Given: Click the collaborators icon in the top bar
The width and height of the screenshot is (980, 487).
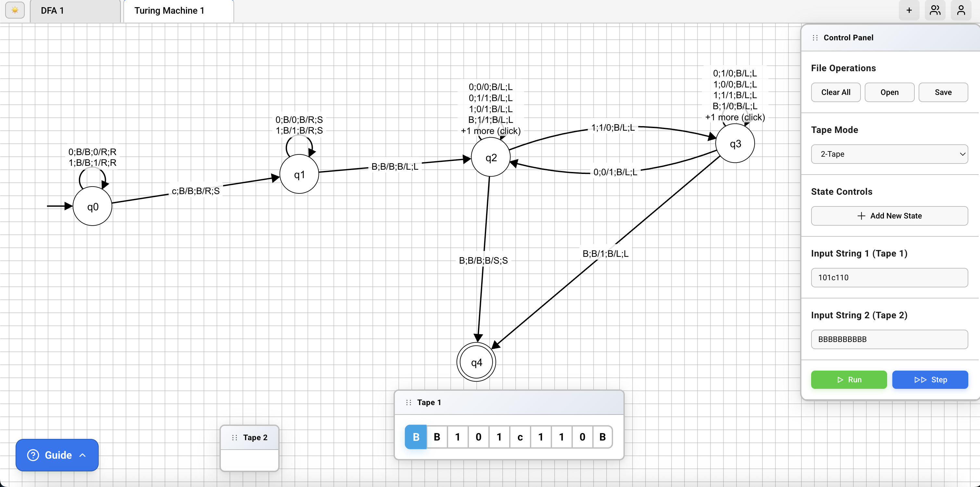Looking at the screenshot, I should (x=935, y=10).
